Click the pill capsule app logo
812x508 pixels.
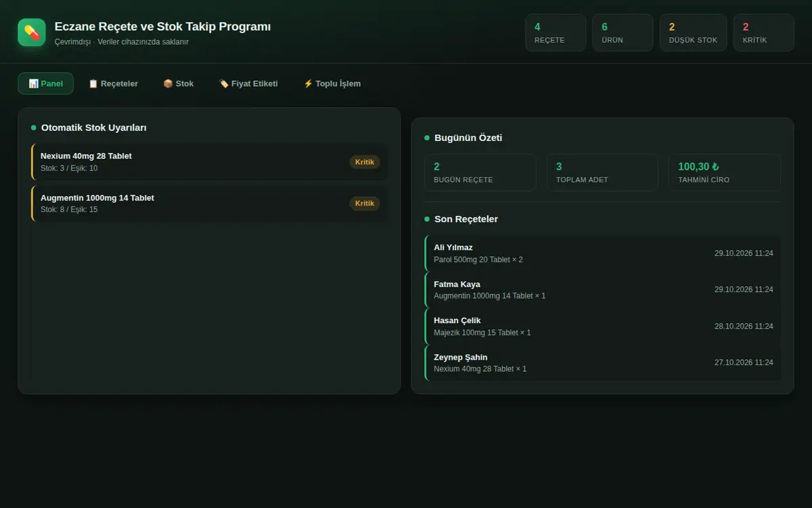[x=32, y=33]
